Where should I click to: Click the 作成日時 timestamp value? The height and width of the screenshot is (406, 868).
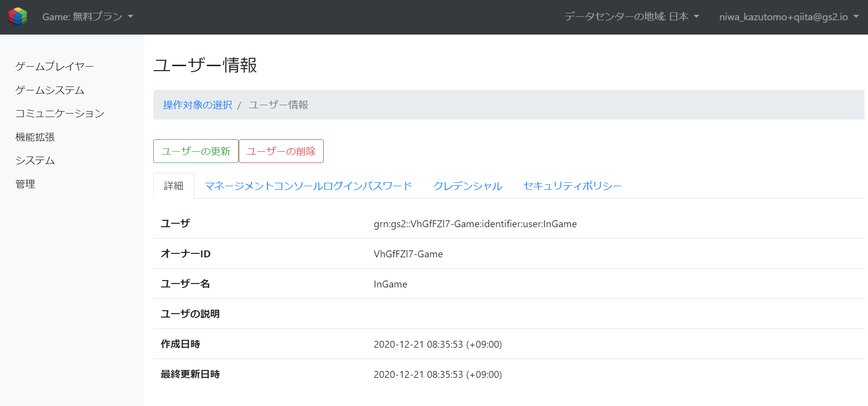click(438, 344)
